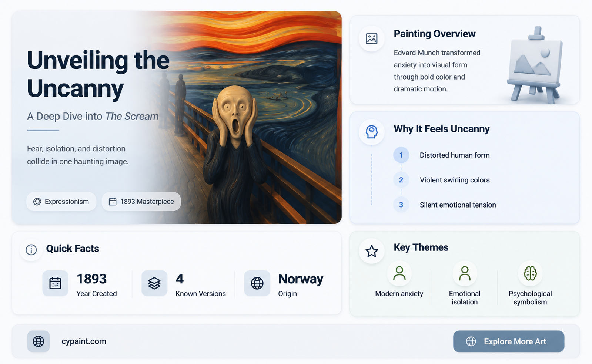Click the globe icon beside Norway Origin
This screenshot has height=364, width=592.
(257, 283)
